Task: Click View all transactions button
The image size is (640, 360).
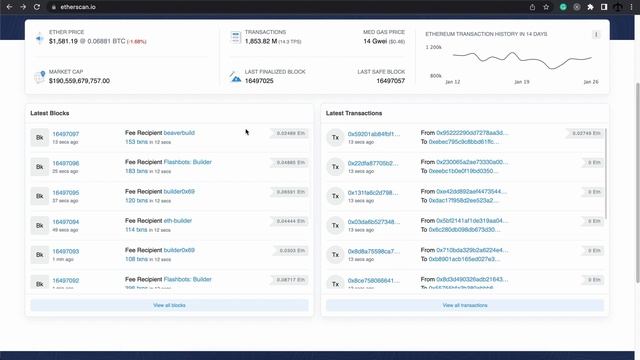Action: coord(465,305)
